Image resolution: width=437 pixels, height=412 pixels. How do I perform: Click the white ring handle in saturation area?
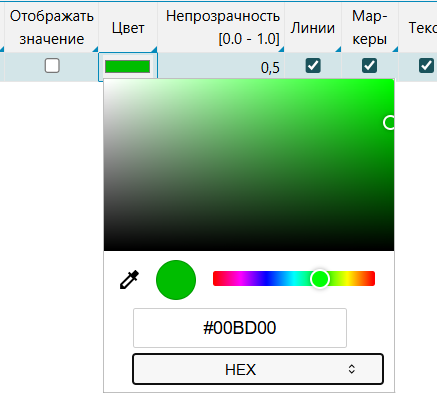pyautogui.click(x=389, y=122)
